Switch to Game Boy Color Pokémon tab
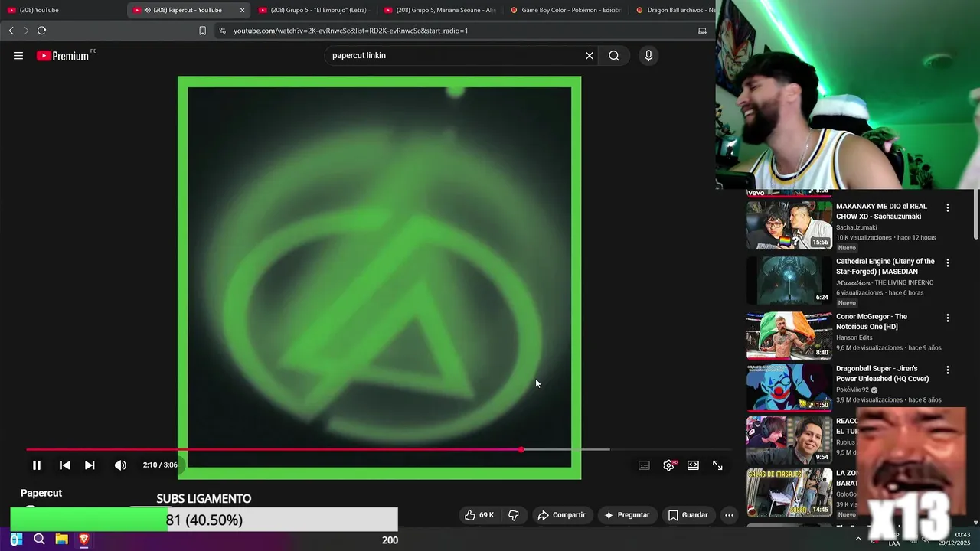Screen dimensions: 980x551 [565, 10]
